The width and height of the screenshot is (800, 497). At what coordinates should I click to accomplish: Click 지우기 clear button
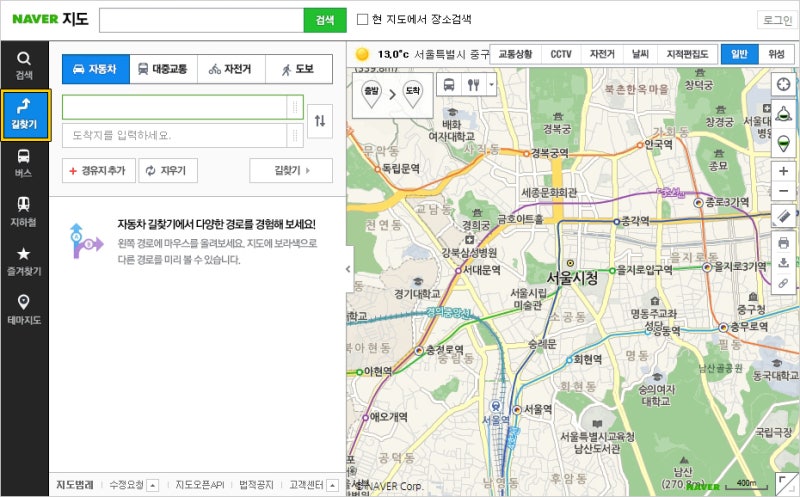click(x=168, y=170)
